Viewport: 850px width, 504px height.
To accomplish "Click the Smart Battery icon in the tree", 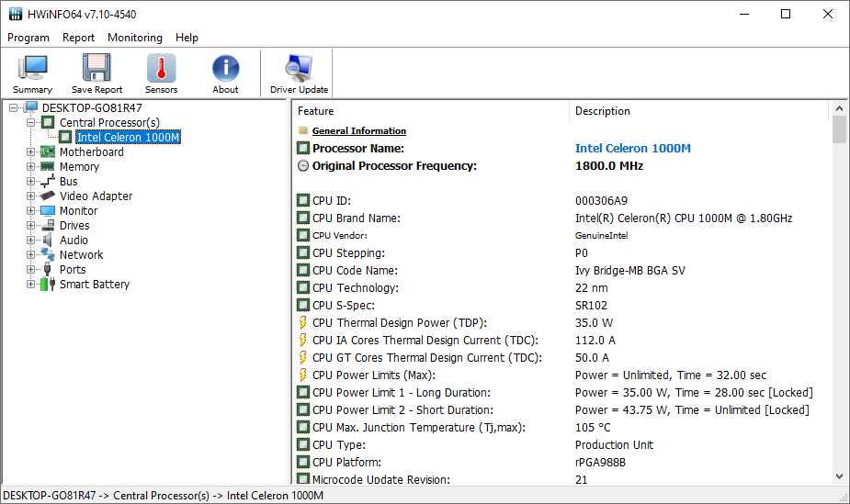I will click(48, 284).
